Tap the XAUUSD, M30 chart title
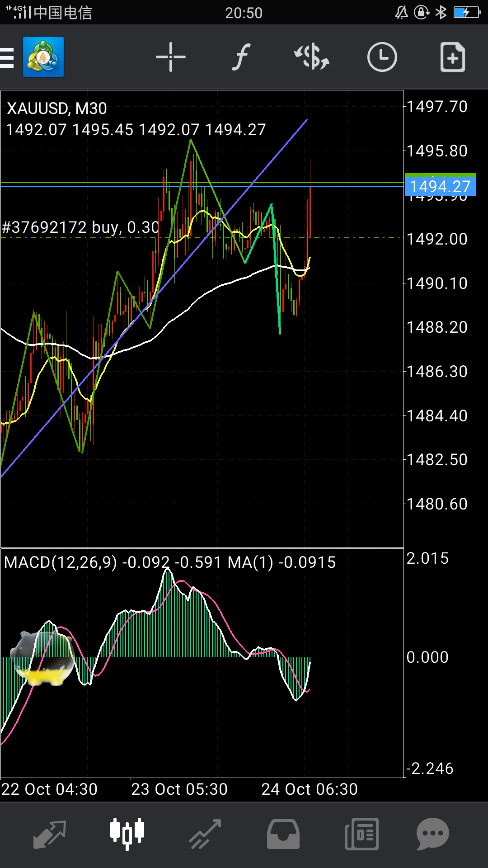The image size is (488, 868). pos(57,108)
